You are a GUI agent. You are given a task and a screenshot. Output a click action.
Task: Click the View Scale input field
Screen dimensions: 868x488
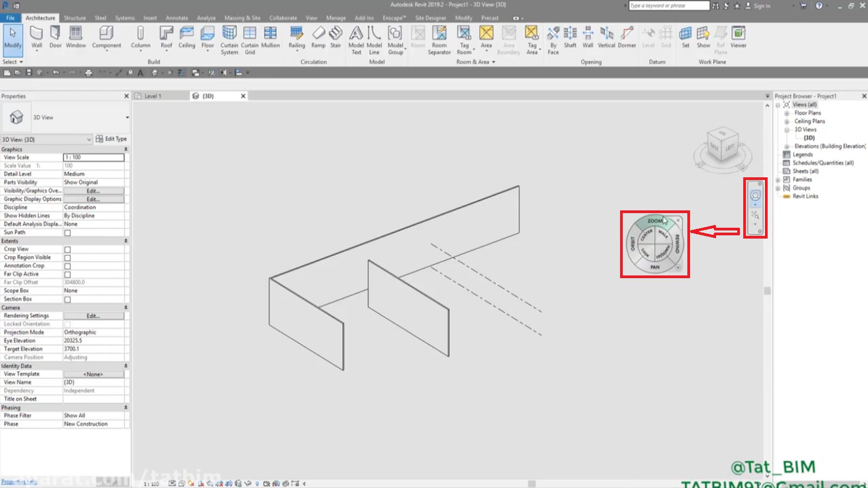click(x=94, y=157)
